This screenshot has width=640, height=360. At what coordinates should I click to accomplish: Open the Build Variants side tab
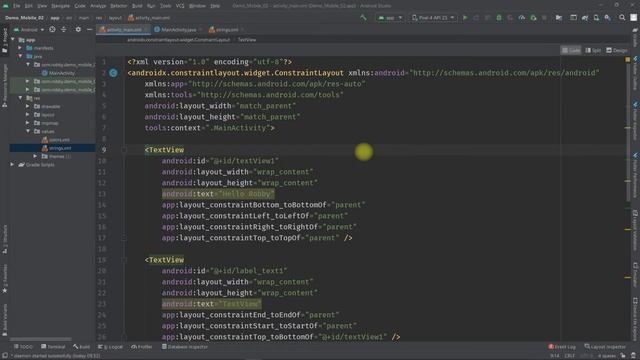point(5,320)
